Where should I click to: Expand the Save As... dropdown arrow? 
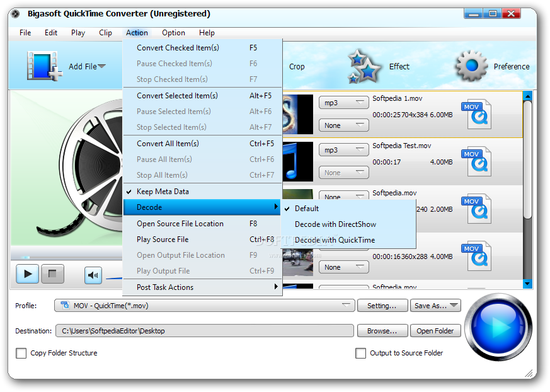click(x=454, y=305)
